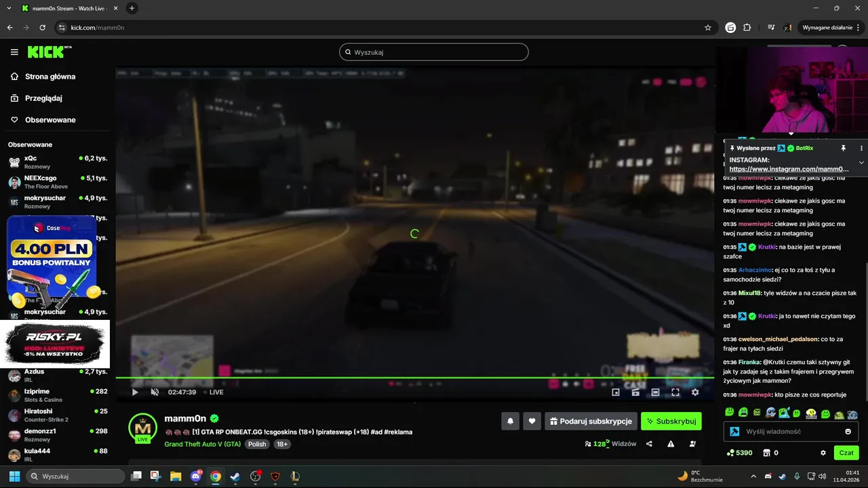
Task: Focus the Wyszukaj search field on Kick
Action: [x=434, y=52]
